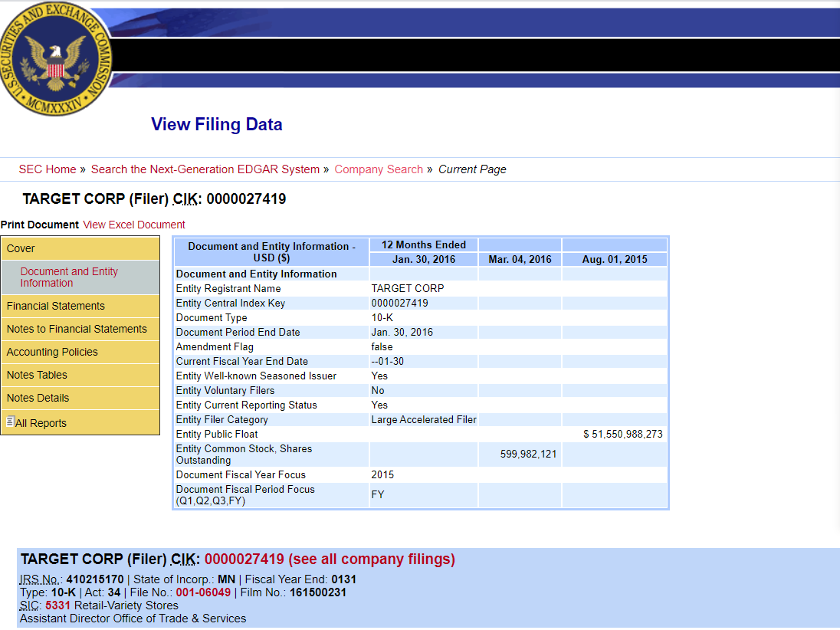Open SIC code 5331 link

[57, 605]
